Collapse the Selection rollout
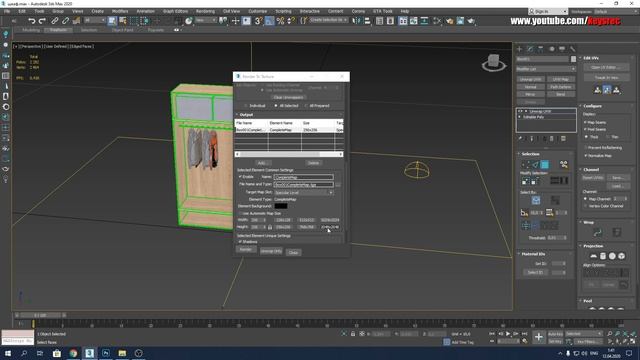Viewport: 640px width, 360px height. coord(530,154)
